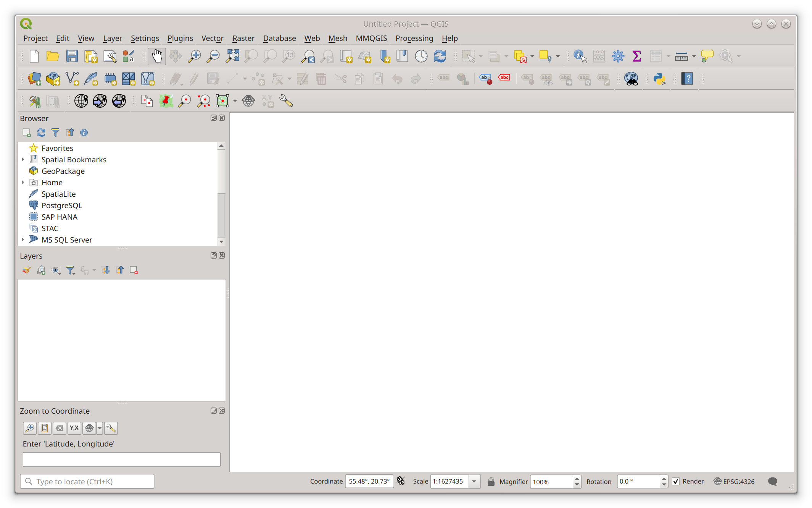This screenshot has height=508, width=812.
Task: Open the Layer menu
Action: coord(113,38)
